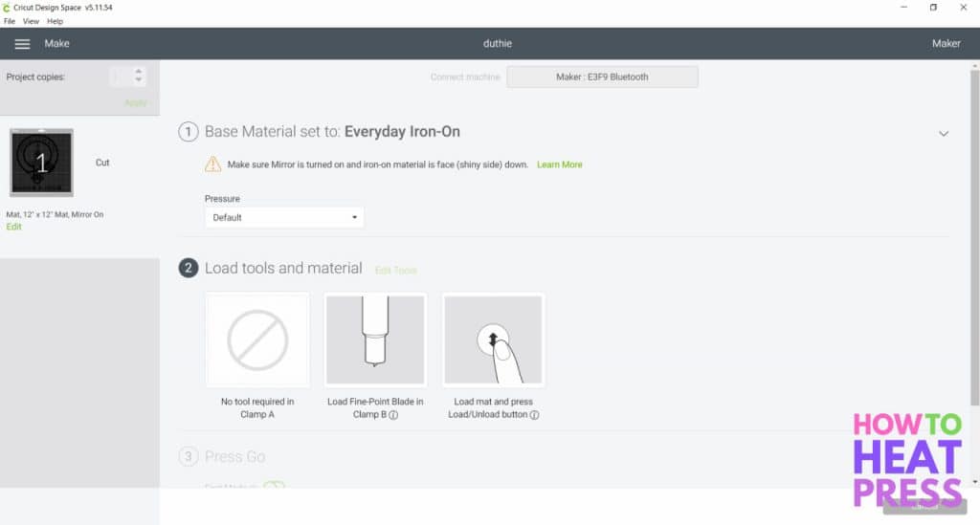Click the info icon after Load/Unload button
This screenshot has width=980, height=525.
[x=534, y=415]
